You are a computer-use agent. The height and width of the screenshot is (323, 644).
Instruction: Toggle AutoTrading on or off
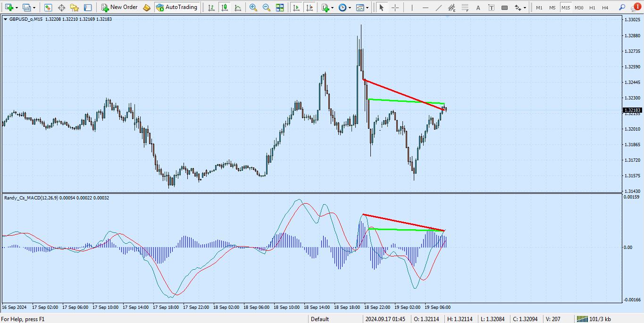click(177, 7)
